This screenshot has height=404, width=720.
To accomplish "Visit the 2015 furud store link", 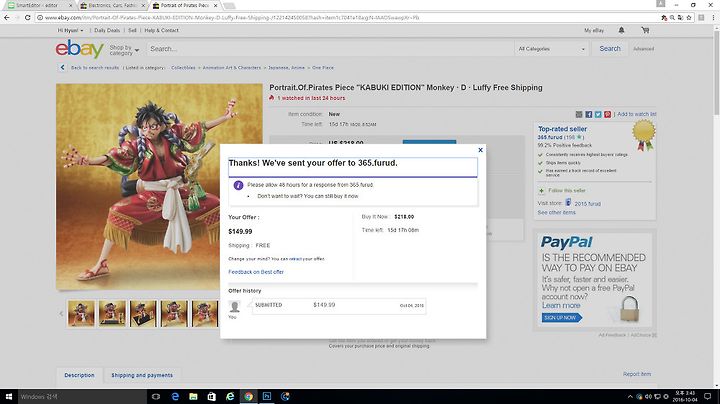I will [x=587, y=203].
